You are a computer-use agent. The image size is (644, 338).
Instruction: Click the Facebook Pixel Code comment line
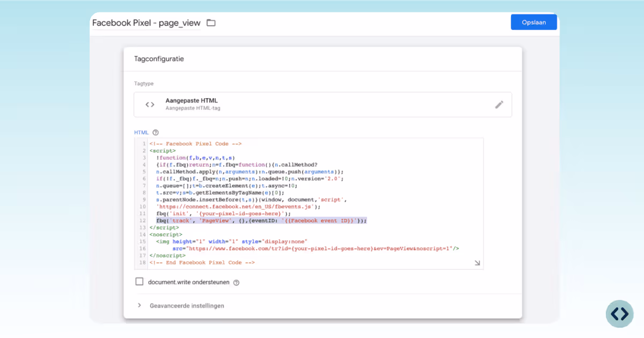(x=195, y=144)
